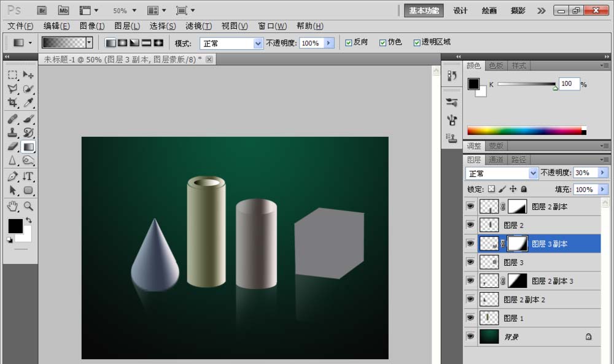Hide the 背景 layer

470,336
